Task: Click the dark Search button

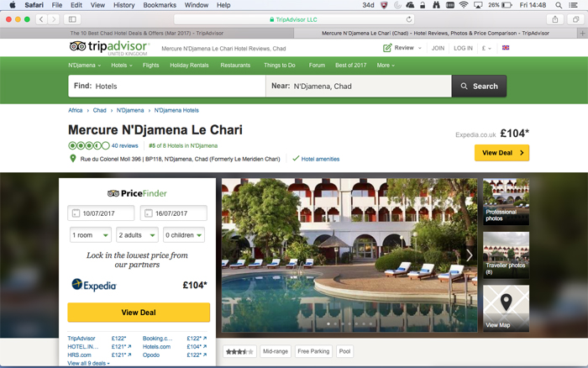Action: (x=479, y=86)
